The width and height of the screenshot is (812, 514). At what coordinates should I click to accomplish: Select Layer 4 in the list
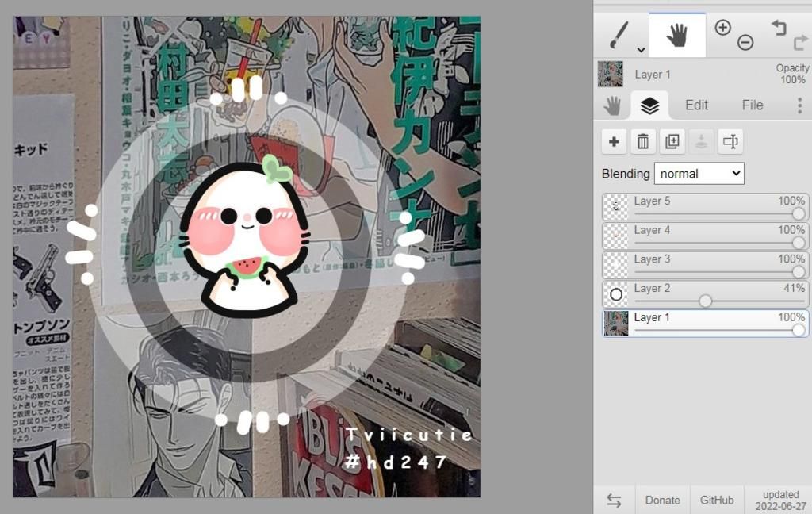pos(705,236)
